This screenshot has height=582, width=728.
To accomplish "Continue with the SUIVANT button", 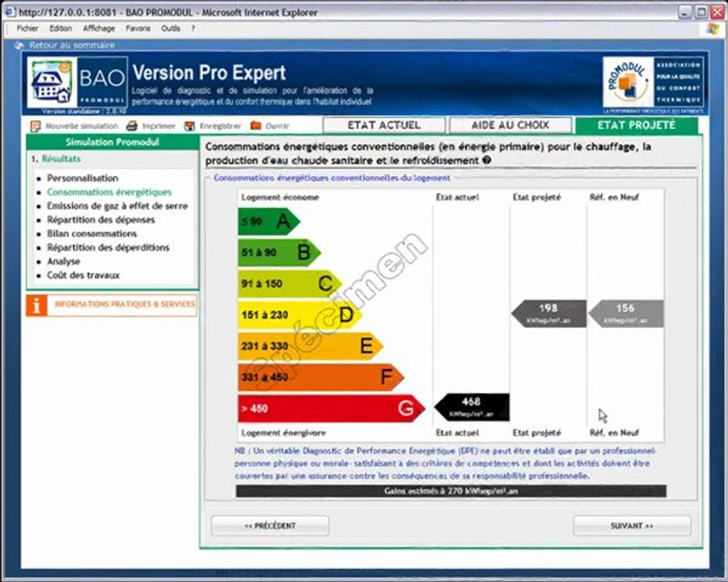I will [632, 526].
